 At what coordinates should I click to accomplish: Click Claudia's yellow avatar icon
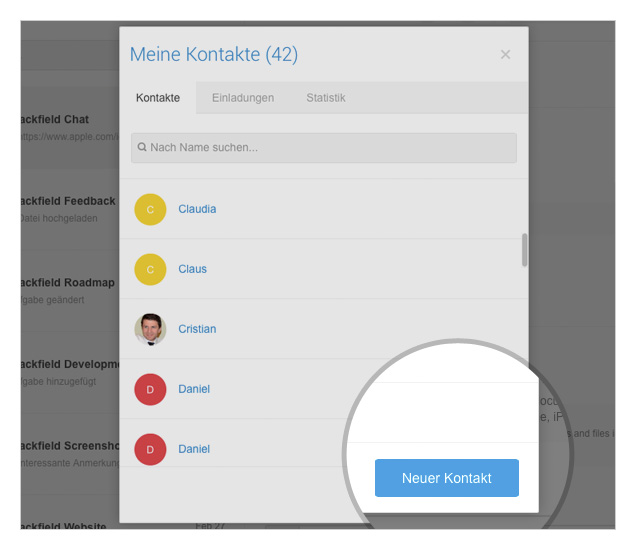tap(150, 209)
